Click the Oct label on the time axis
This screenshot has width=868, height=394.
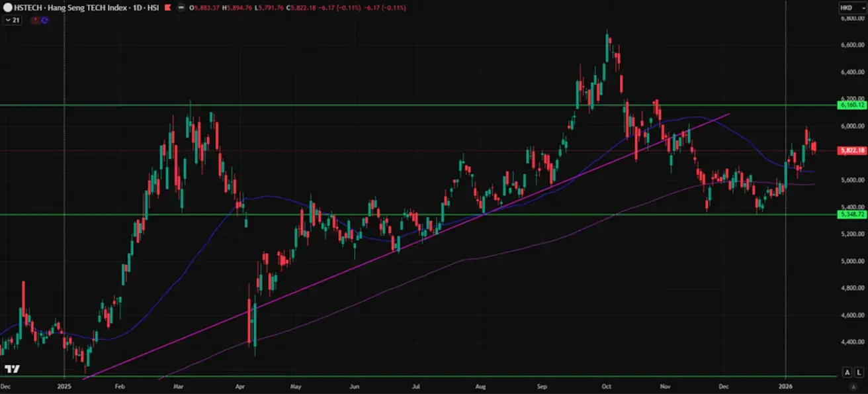click(603, 385)
